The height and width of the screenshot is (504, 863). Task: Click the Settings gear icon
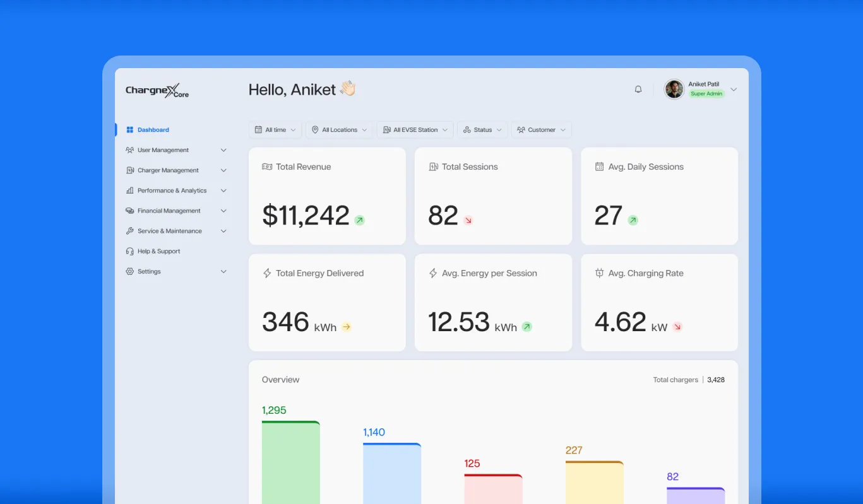(130, 271)
